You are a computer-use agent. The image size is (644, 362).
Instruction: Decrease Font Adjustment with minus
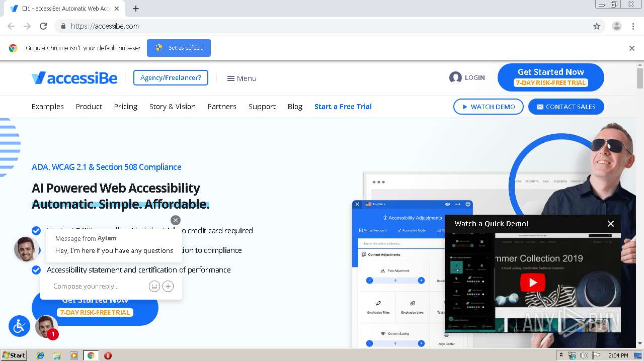(x=369, y=280)
